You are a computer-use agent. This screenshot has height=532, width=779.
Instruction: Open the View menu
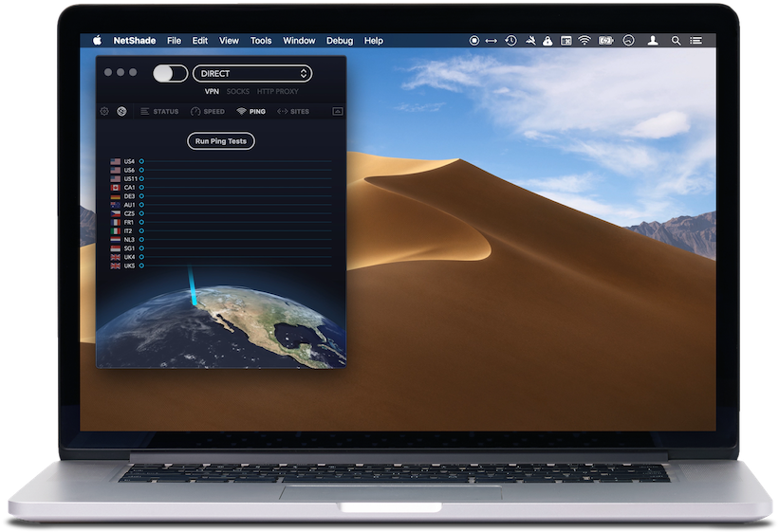click(229, 41)
